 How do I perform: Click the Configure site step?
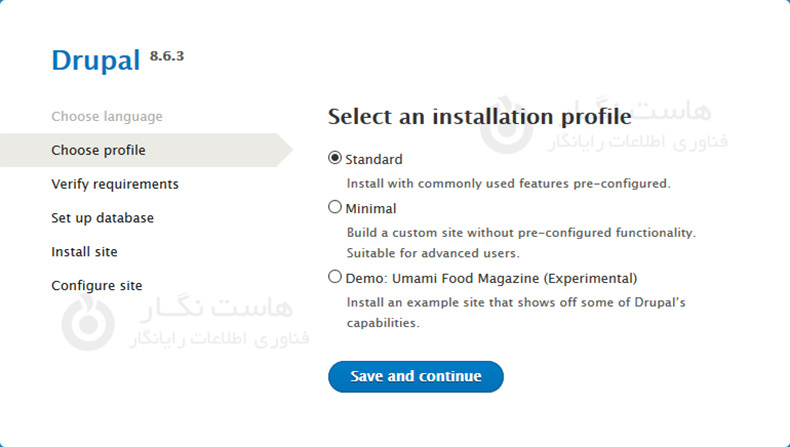tap(96, 286)
